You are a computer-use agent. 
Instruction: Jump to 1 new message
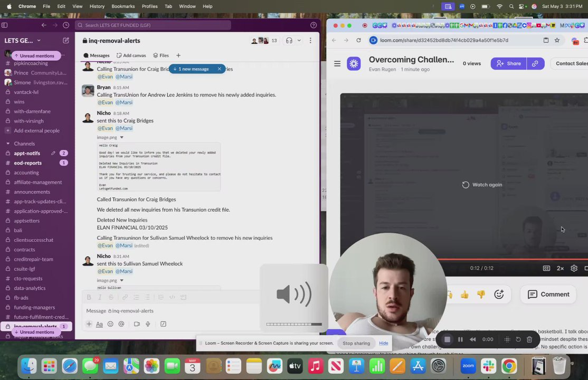pyautogui.click(x=191, y=69)
